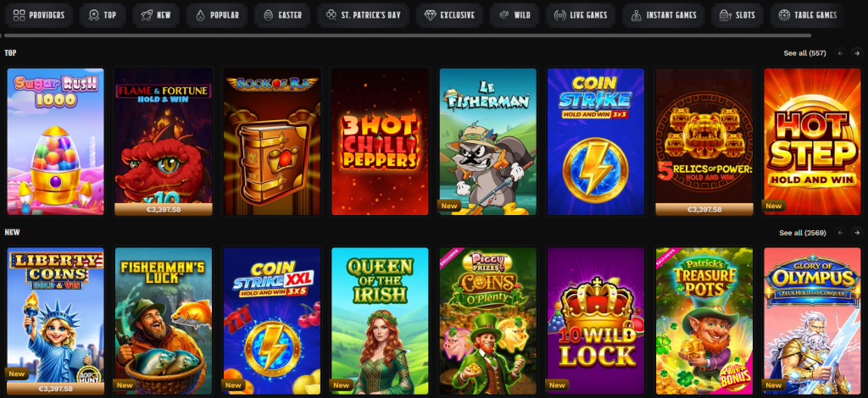
Task: Click the horizontal category scrollbar
Action: 408,36
